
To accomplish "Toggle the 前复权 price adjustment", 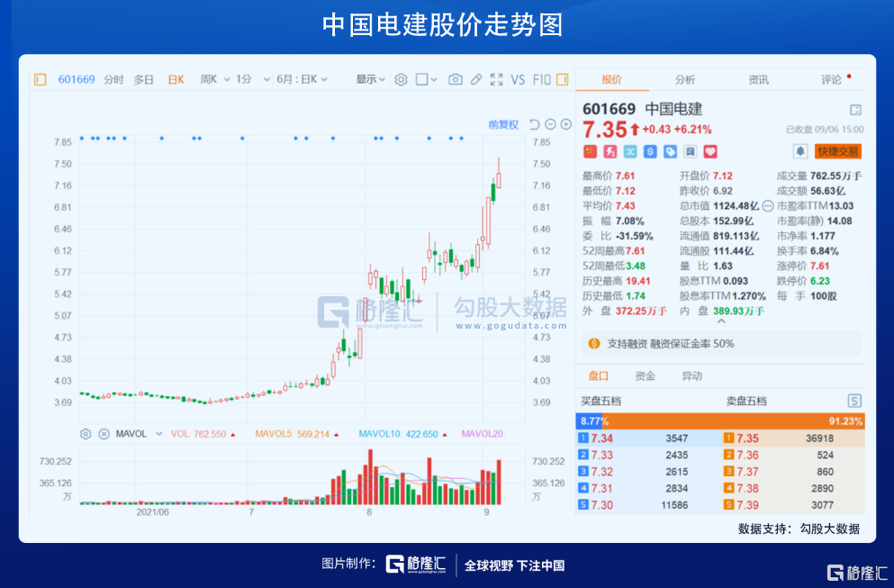I will [x=503, y=124].
